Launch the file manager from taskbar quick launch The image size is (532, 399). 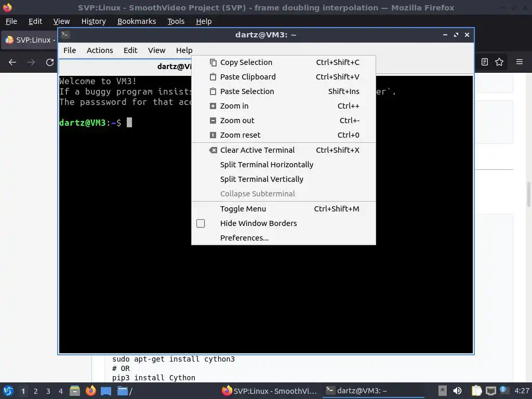point(75,391)
